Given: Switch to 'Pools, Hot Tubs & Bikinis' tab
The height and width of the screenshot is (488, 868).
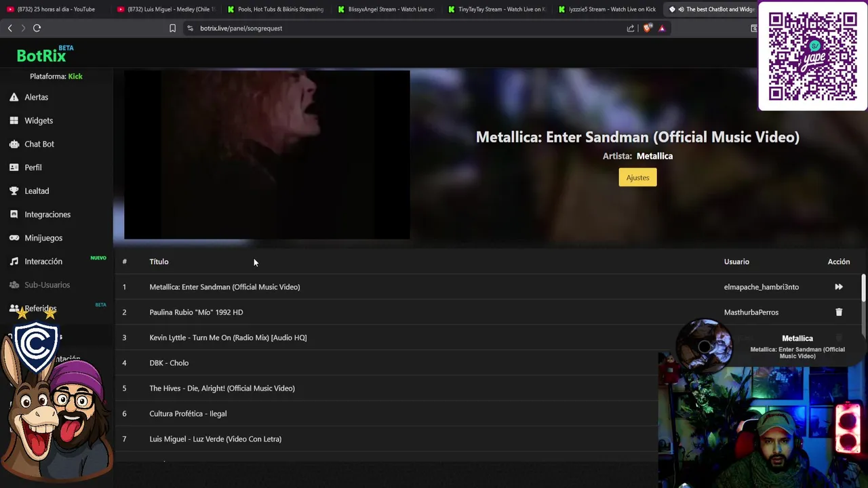Looking at the screenshot, I should click(x=276, y=9).
